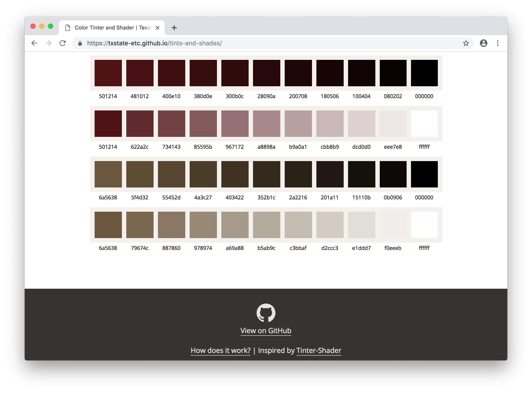532x393 pixels.
Task: Click the Tinter-Shader link
Action: pyautogui.click(x=318, y=350)
